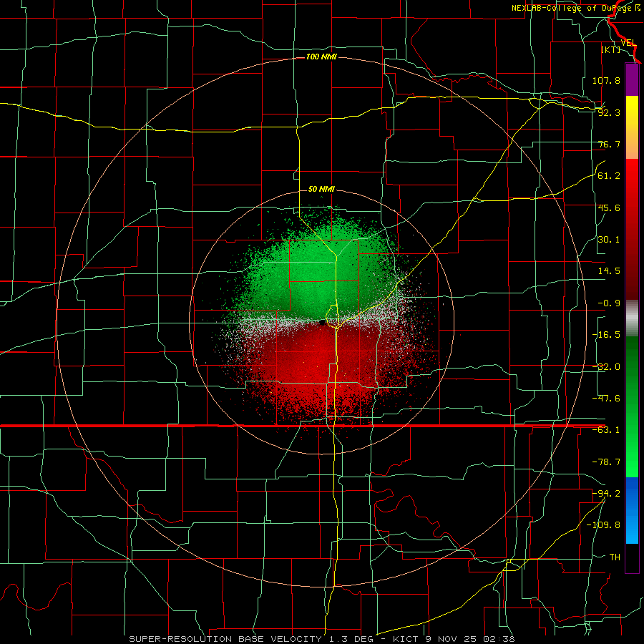Click the 45.6 value on velocity scale
This screenshot has height=644, width=644.
point(609,208)
